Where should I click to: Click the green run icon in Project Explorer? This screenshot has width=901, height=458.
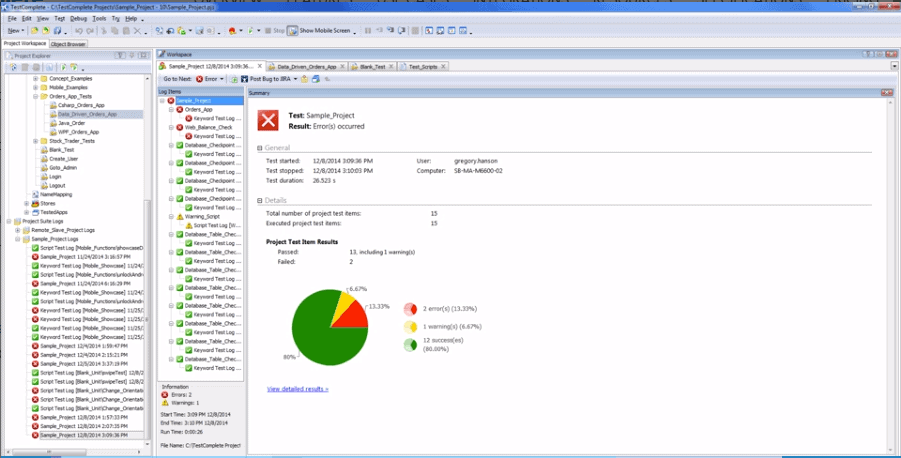[x=63, y=67]
